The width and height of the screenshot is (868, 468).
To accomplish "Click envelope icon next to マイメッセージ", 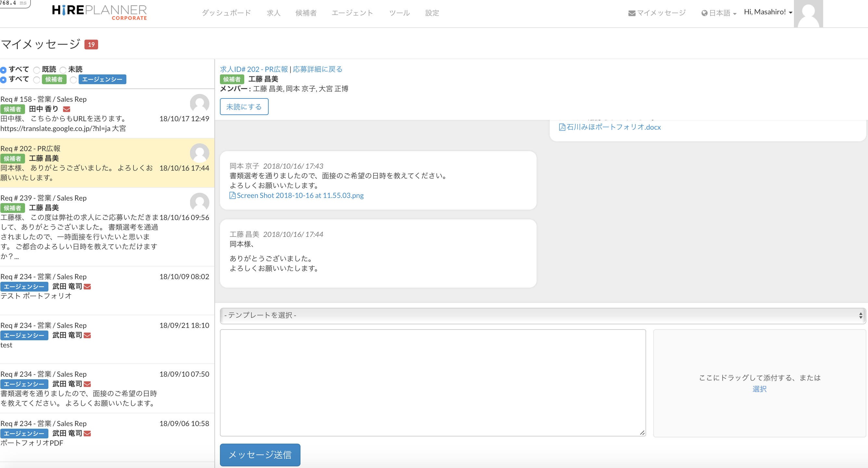I will (x=632, y=13).
